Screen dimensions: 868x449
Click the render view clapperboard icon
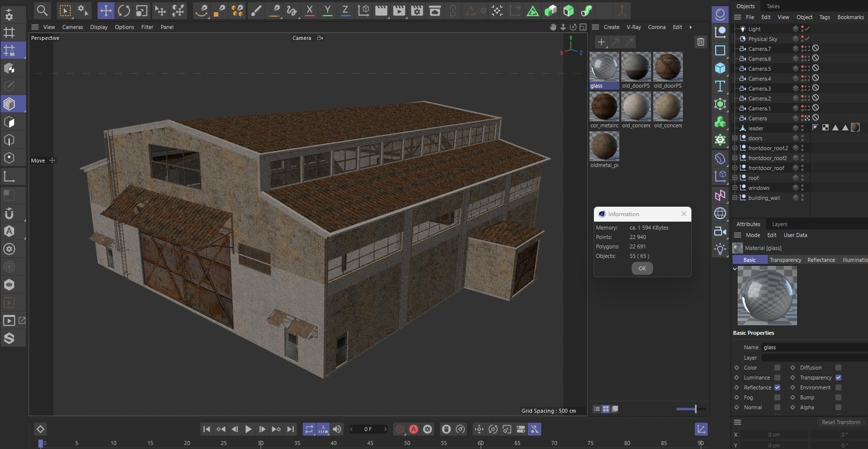click(381, 11)
